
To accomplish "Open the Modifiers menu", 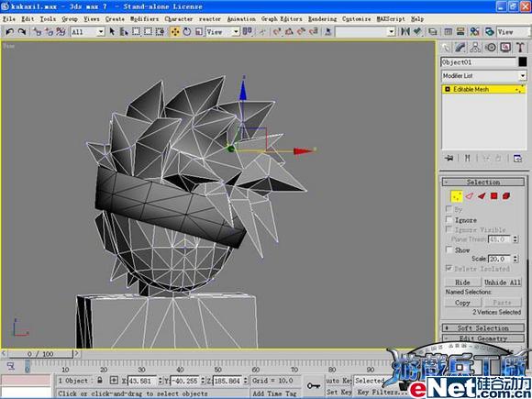I will click(144, 19).
